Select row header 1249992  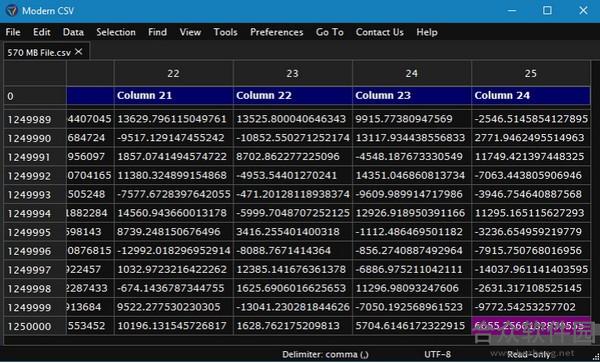(x=35, y=176)
